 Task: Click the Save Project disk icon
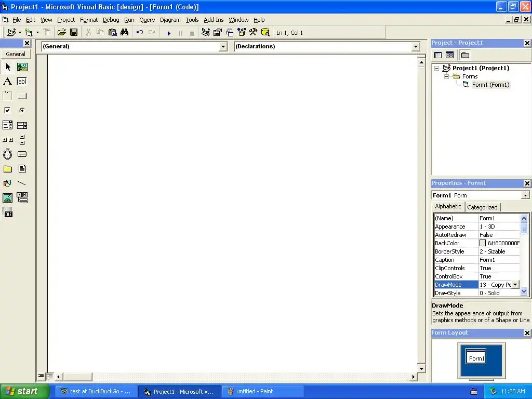point(74,33)
